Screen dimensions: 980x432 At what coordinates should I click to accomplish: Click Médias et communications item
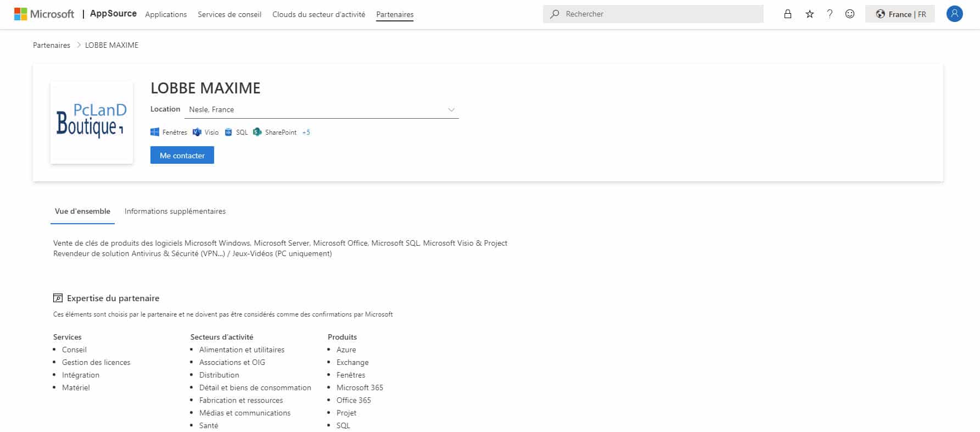(x=245, y=413)
